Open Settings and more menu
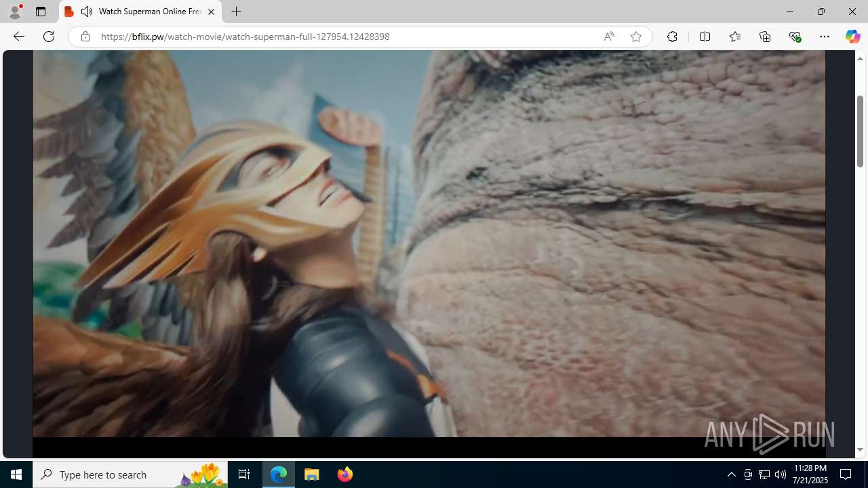Image resolution: width=868 pixels, height=488 pixels. (x=825, y=37)
